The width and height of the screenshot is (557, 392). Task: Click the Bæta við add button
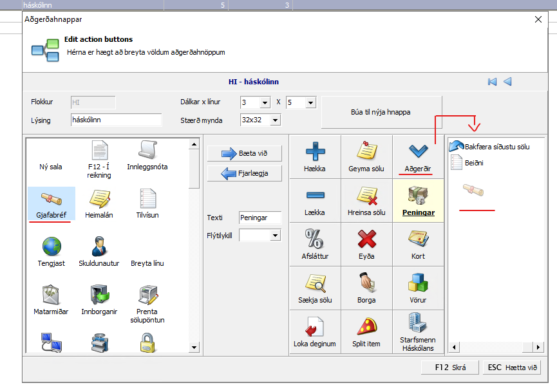pyautogui.click(x=244, y=153)
